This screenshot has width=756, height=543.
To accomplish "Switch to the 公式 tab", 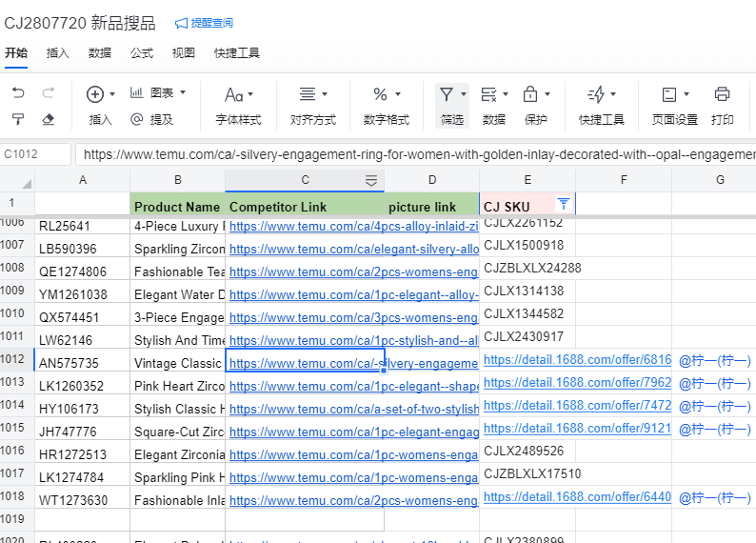I will tap(142, 53).
